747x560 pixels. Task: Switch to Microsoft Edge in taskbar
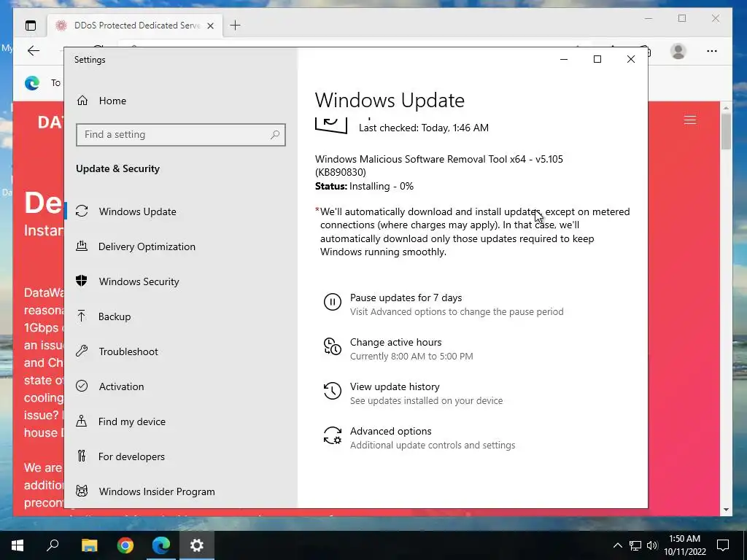(161, 545)
